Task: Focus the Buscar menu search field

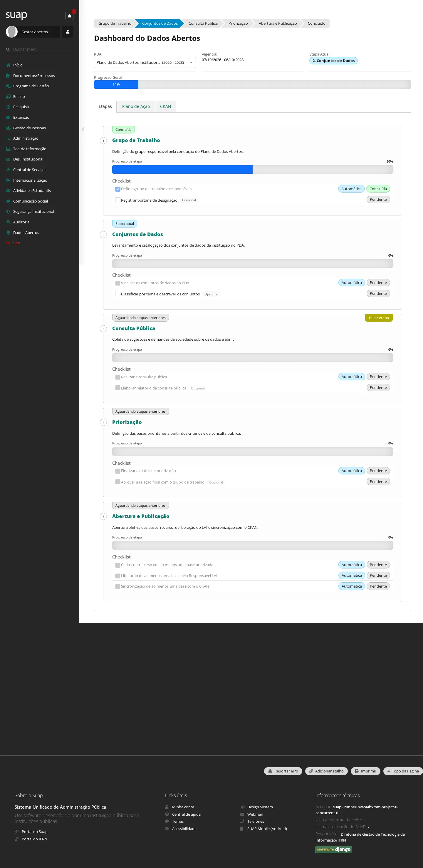Action: point(40,49)
